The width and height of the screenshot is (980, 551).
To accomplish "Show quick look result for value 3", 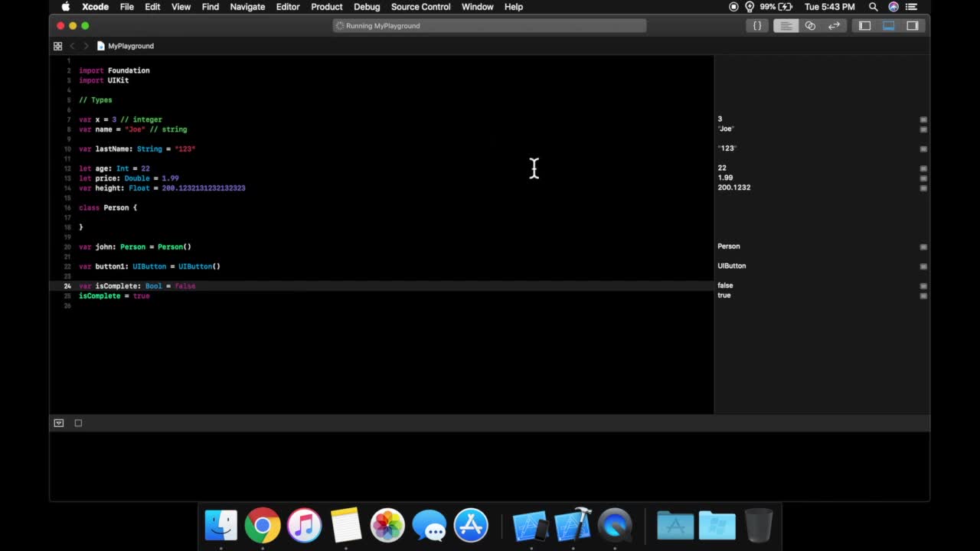I will pos(923,119).
